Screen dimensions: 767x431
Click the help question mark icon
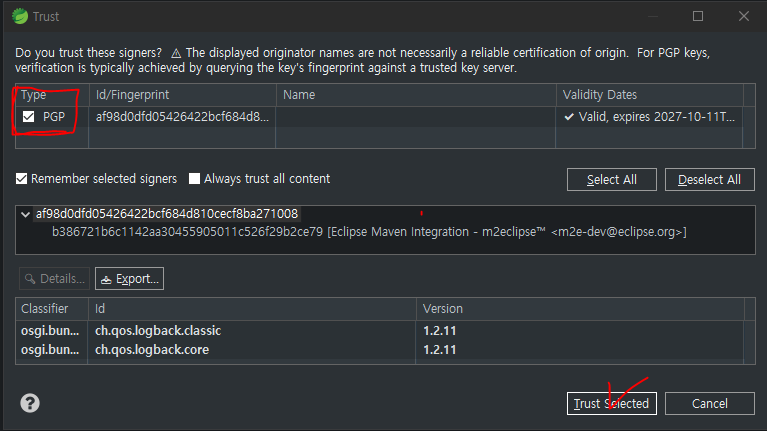point(30,403)
